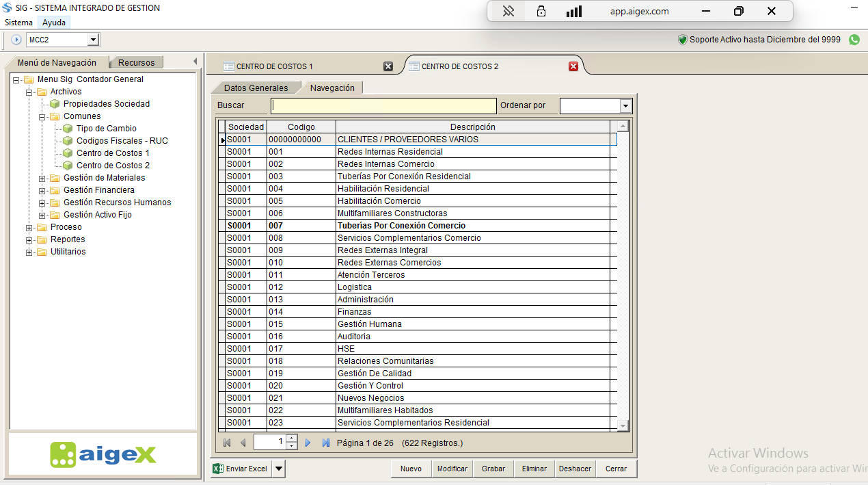This screenshot has height=485, width=868.
Task: Go to the next page arrow
Action: pos(308,443)
